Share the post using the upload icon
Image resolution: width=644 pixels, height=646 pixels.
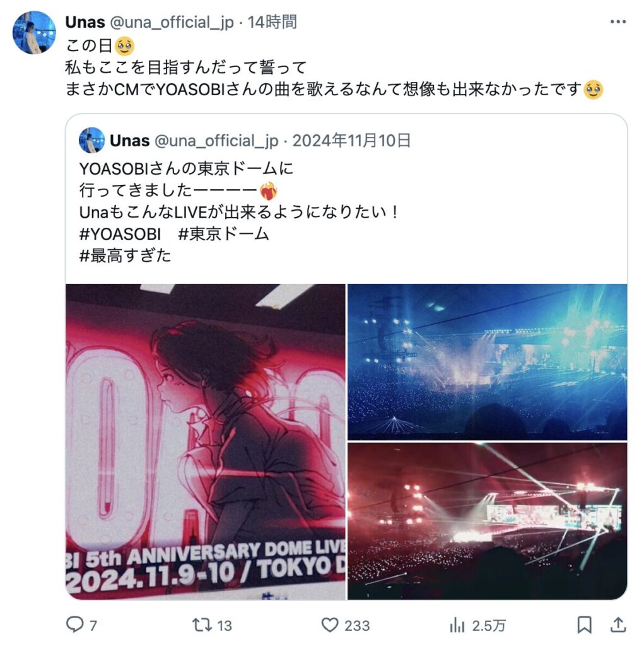[618, 625]
